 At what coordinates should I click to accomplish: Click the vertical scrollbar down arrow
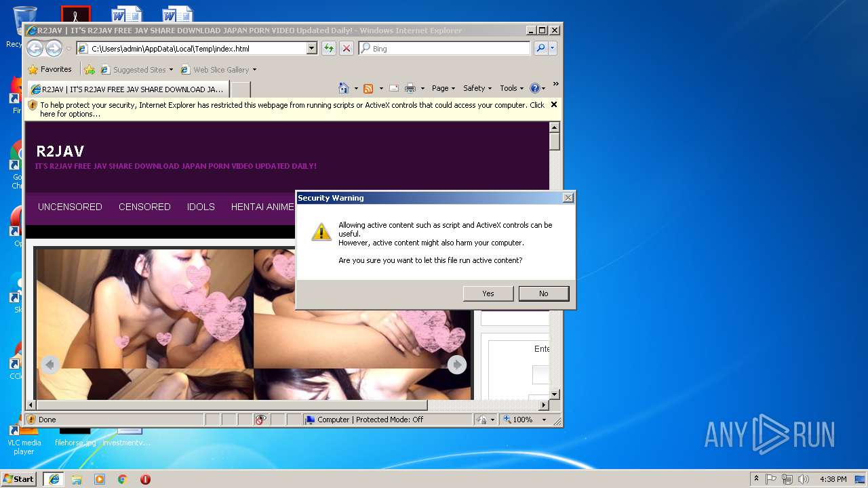click(554, 394)
